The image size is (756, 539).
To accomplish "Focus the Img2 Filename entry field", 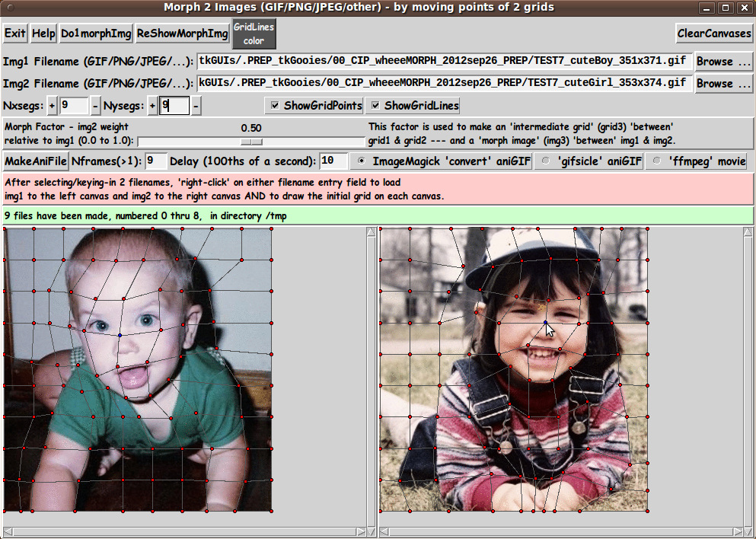I will [445, 83].
